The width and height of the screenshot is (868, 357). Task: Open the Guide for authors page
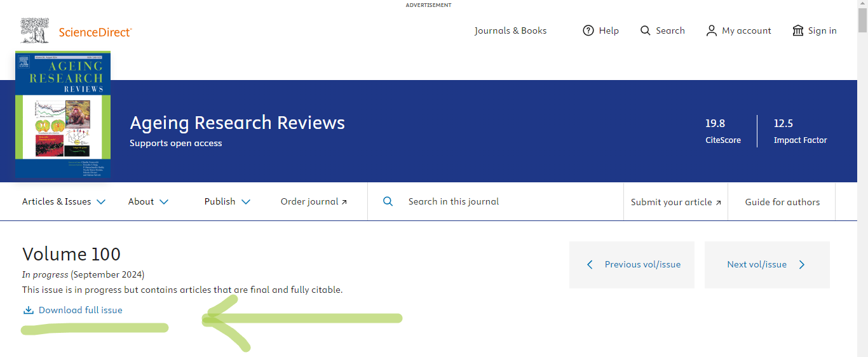[x=782, y=202]
